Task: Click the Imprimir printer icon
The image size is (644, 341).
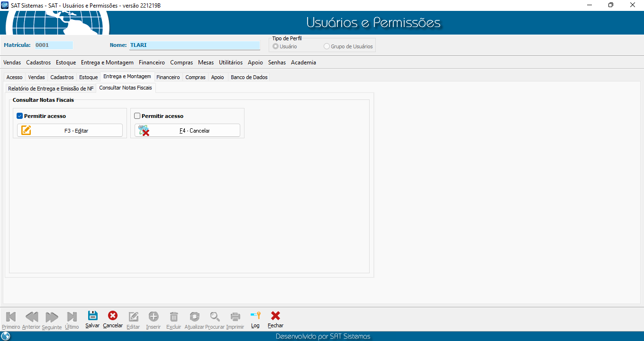Action: click(235, 316)
